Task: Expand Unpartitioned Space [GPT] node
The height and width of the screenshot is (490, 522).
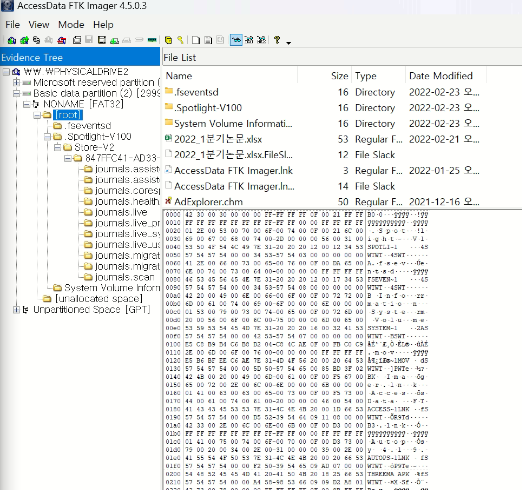Action: coord(16,310)
